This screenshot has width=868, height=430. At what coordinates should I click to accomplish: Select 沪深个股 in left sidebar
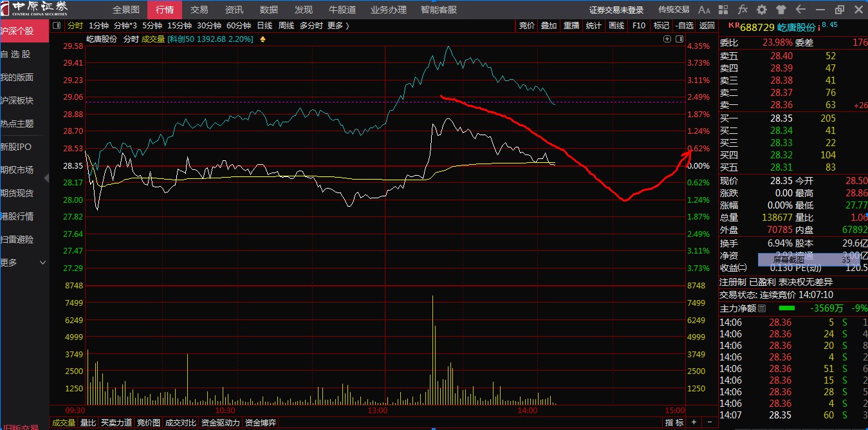pyautogui.click(x=24, y=31)
